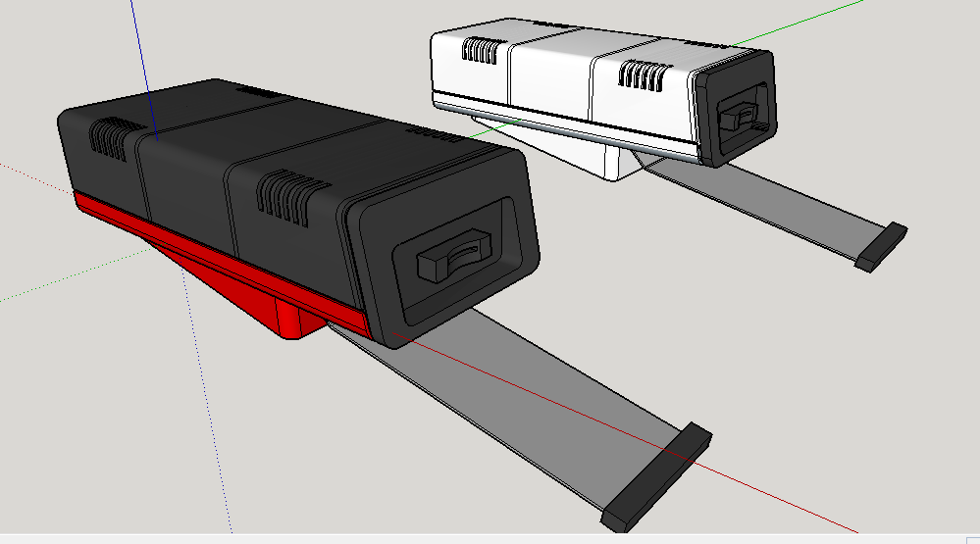Click the white unit's front vent slots
The image size is (980, 544).
[644, 75]
